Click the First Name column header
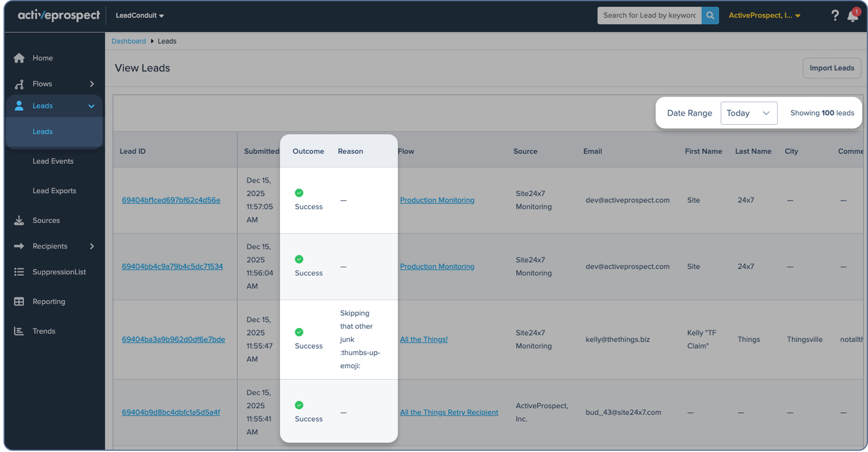The image size is (868, 452). pos(703,151)
